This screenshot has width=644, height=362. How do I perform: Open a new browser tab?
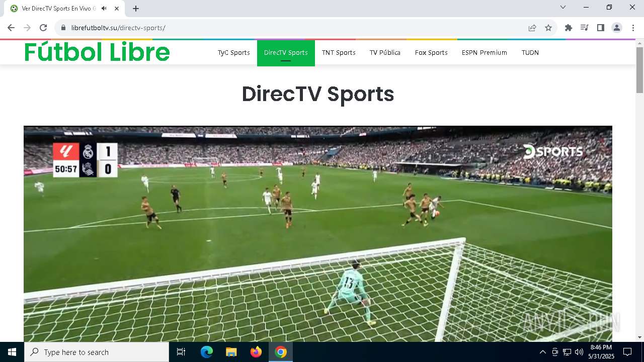coord(136,9)
